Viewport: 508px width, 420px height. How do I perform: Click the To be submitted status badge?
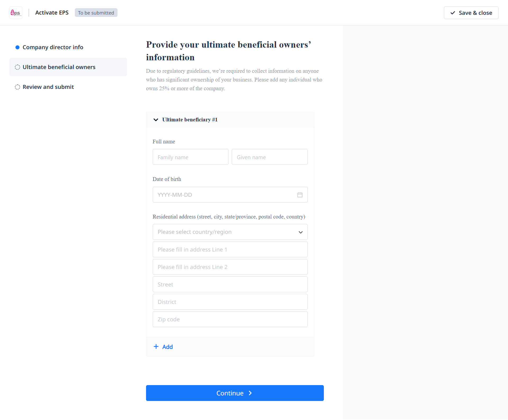coord(96,13)
